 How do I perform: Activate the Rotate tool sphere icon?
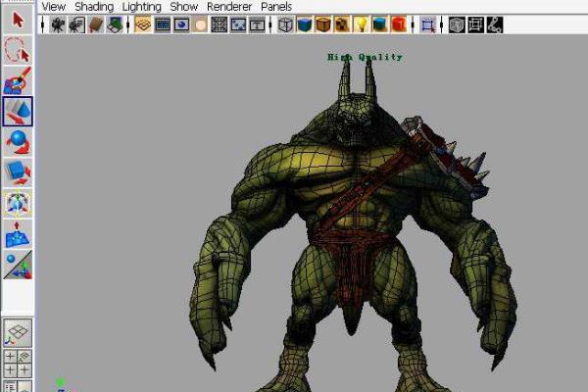click(x=18, y=142)
